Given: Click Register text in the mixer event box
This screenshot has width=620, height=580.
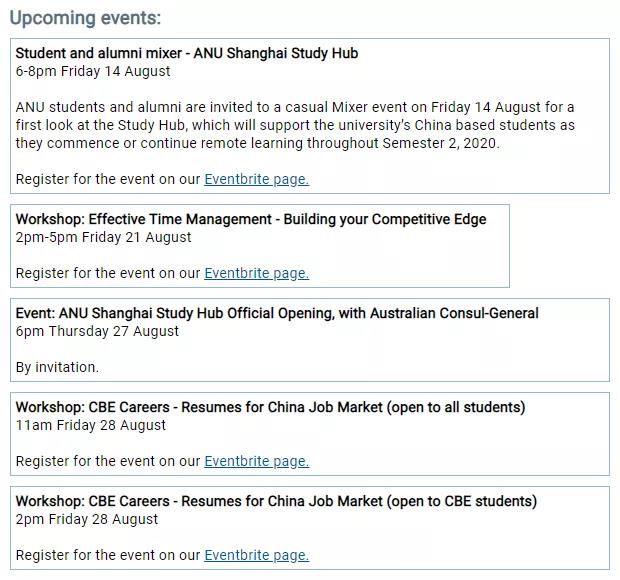Looking at the screenshot, I should click(108, 179).
